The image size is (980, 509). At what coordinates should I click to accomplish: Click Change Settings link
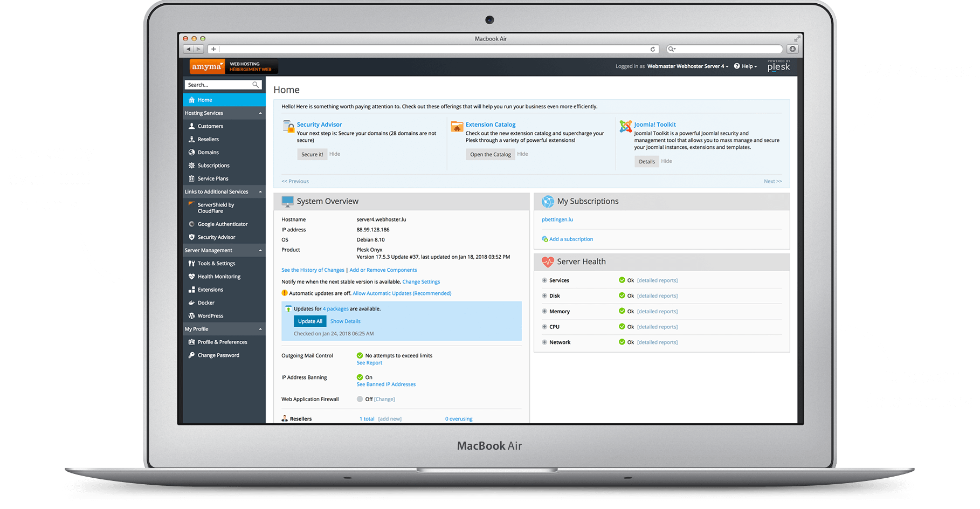421,282
